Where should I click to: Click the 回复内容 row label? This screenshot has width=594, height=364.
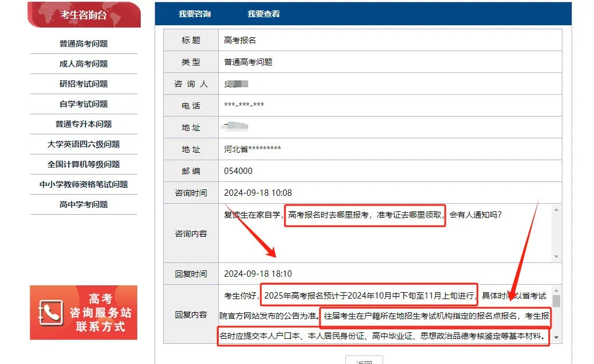191,315
